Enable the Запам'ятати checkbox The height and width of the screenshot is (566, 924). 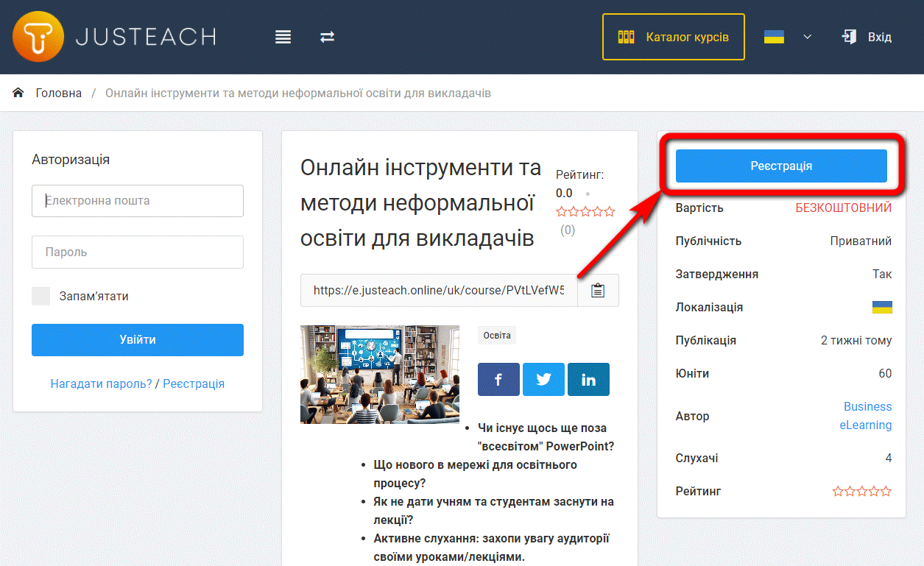click(40, 295)
